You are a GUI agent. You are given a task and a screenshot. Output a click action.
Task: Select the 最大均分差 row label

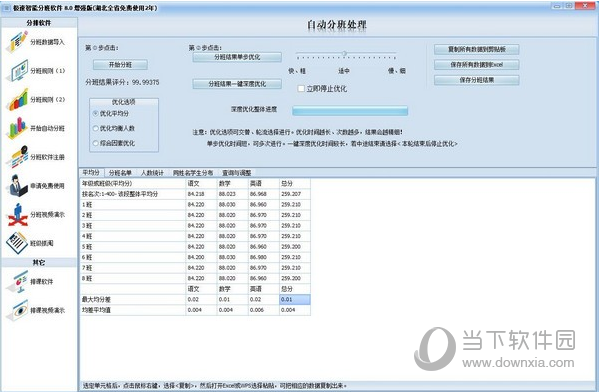133,300
